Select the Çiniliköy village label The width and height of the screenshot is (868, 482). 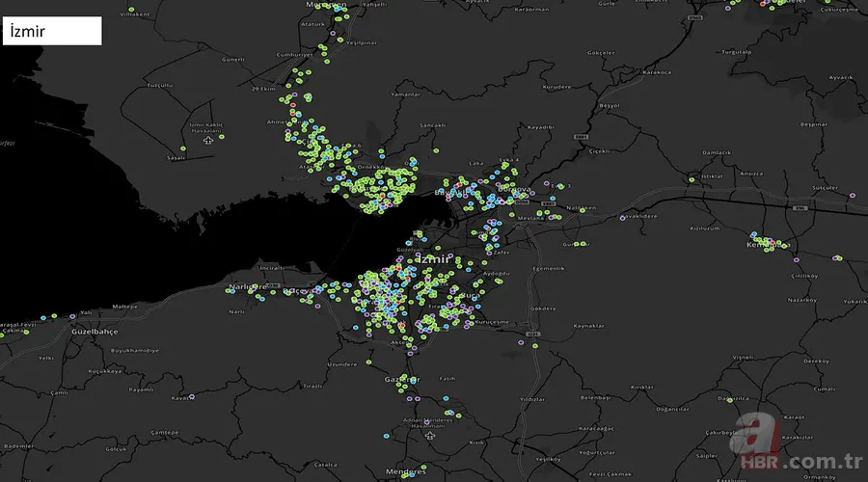click(x=804, y=276)
